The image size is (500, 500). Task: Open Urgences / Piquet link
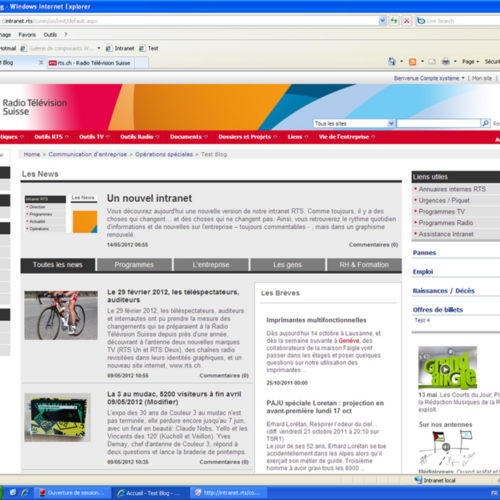(x=444, y=200)
